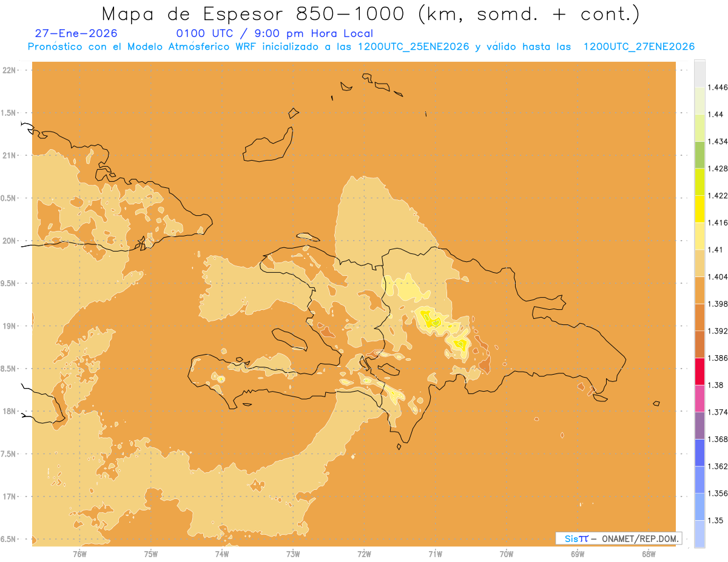This screenshot has height=562, width=728.
Task: Pick the pink legend swatch between 1.374 and 1.38
Action: pos(699,398)
